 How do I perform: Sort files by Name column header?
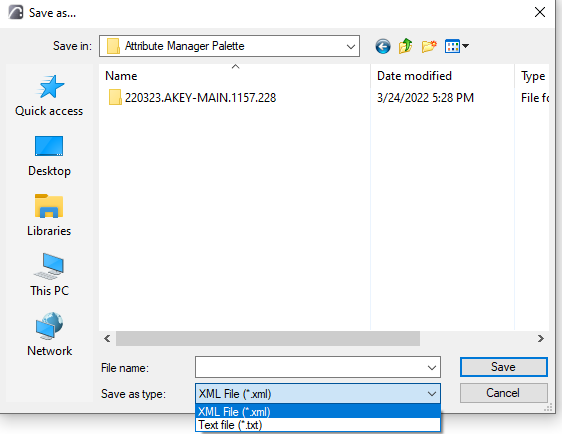point(234,76)
